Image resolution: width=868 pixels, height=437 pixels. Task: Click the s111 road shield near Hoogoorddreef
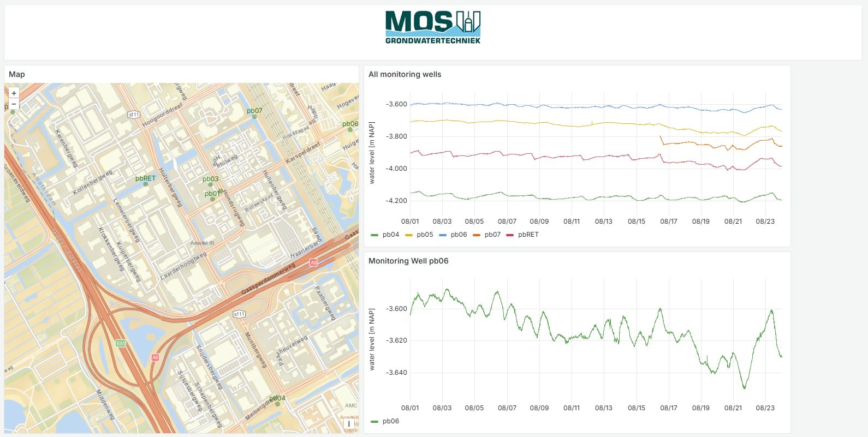click(134, 115)
